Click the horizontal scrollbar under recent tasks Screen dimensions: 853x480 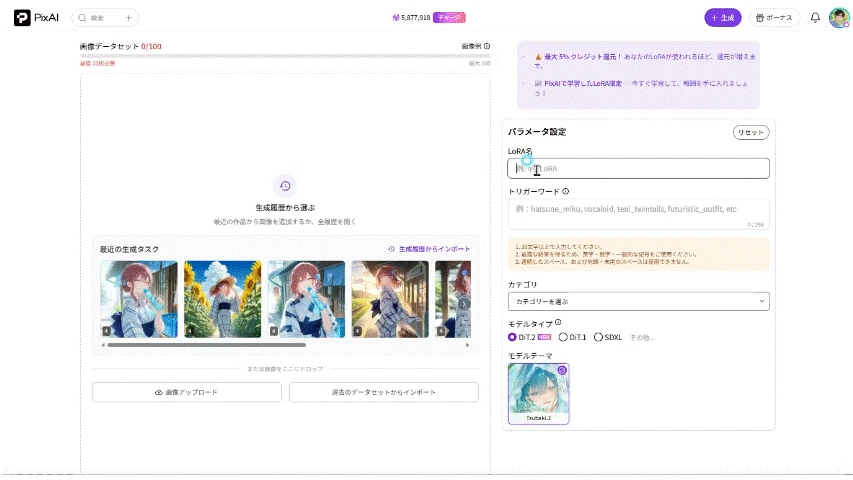(206, 345)
